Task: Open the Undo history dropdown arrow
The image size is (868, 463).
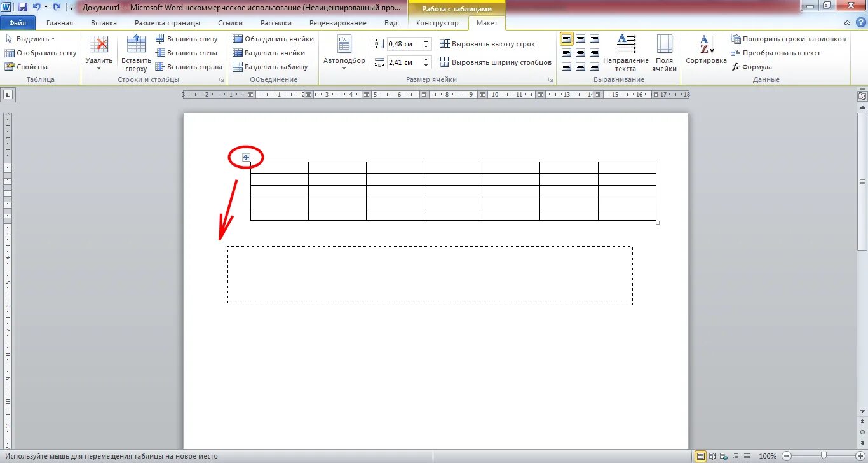Action: coord(46,7)
